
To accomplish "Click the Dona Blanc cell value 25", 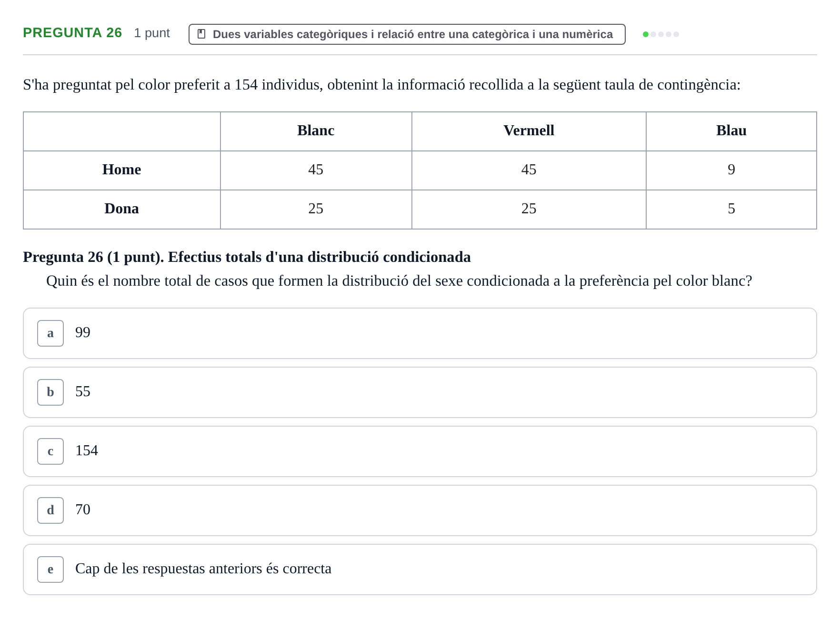I will click(316, 209).
